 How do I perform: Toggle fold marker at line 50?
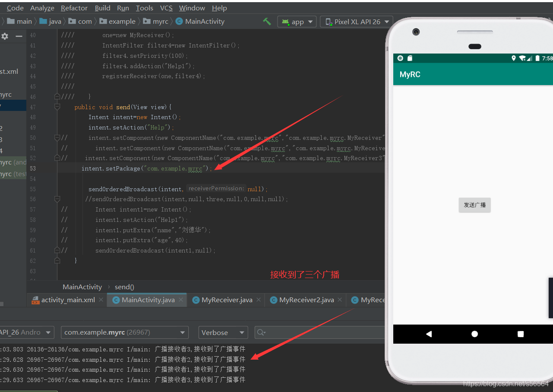pos(57,138)
